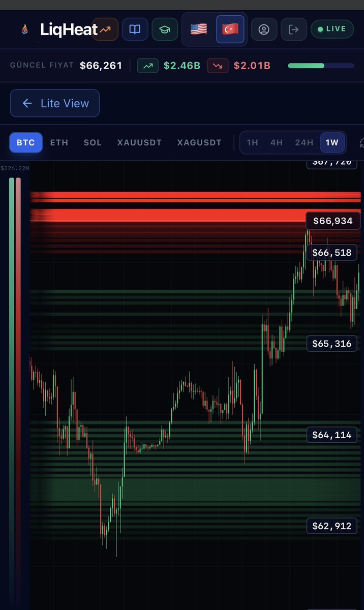Viewport: 364px width, 610px height.
Task: Click the logout arrow icon
Action: pos(293,29)
